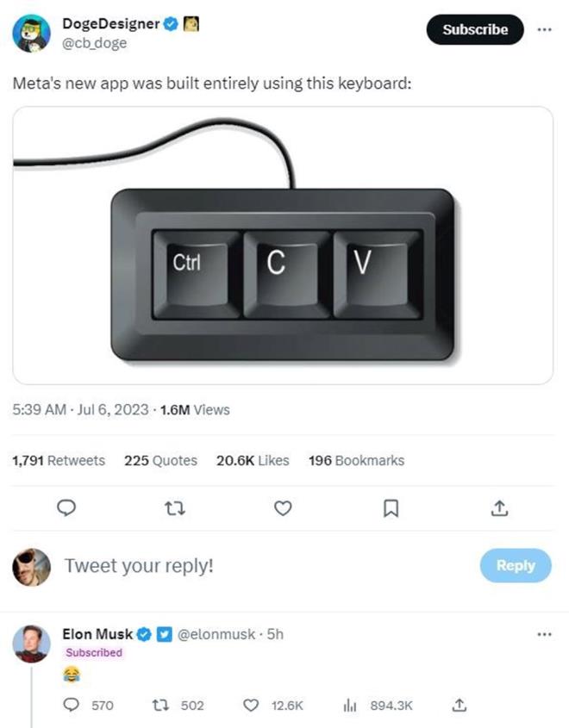Screen dimensions: 569x728
Task: Bookmark the DogeDesigner tweet
Action: pyautogui.click(x=391, y=509)
